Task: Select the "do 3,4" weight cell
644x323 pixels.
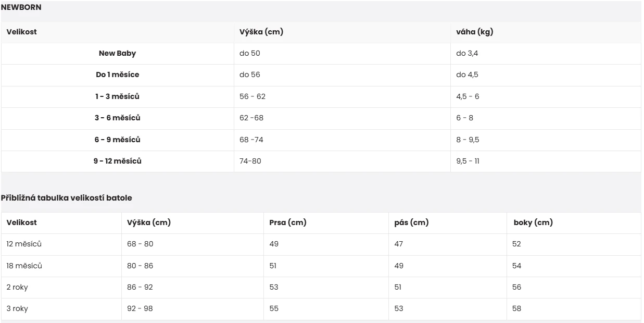Action: point(466,53)
